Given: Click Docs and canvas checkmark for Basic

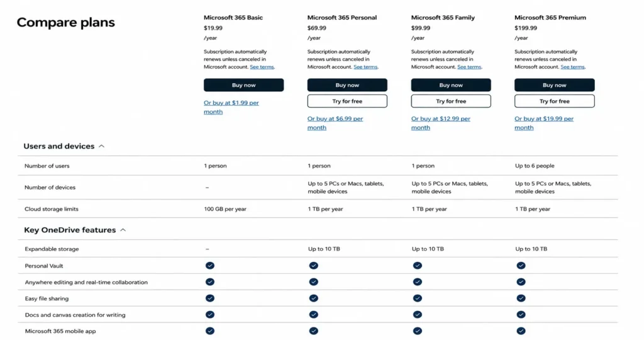Looking at the screenshot, I should (x=210, y=315).
